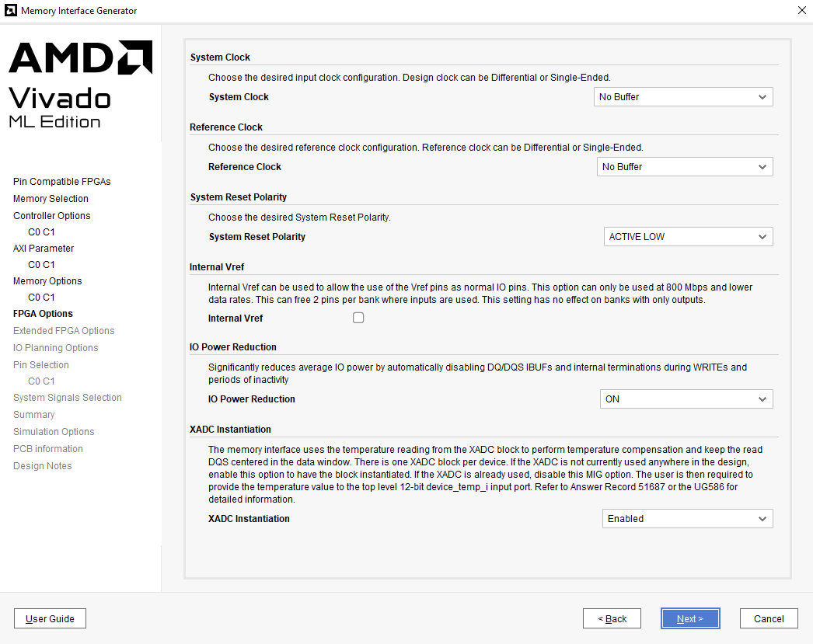
Task: Select Pin Selection step
Action: 41,365
